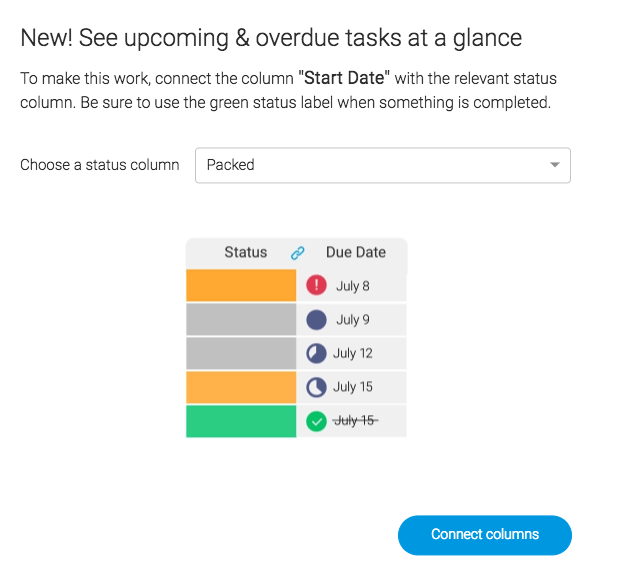Click the blue chain link icon

pyautogui.click(x=298, y=253)
